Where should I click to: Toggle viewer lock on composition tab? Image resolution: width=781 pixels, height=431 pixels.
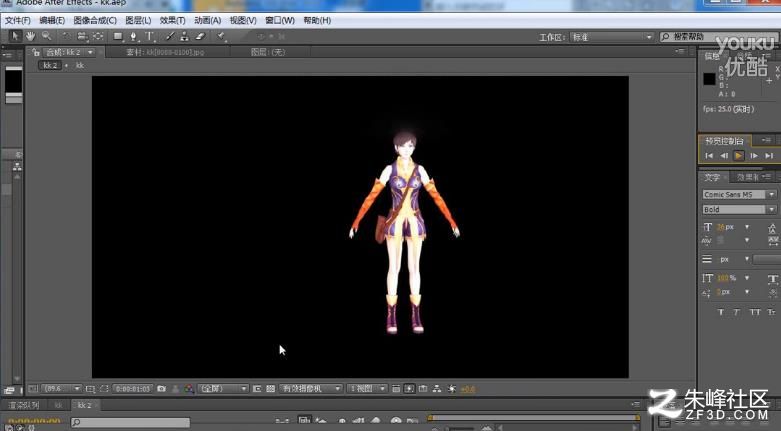(36, 52)
